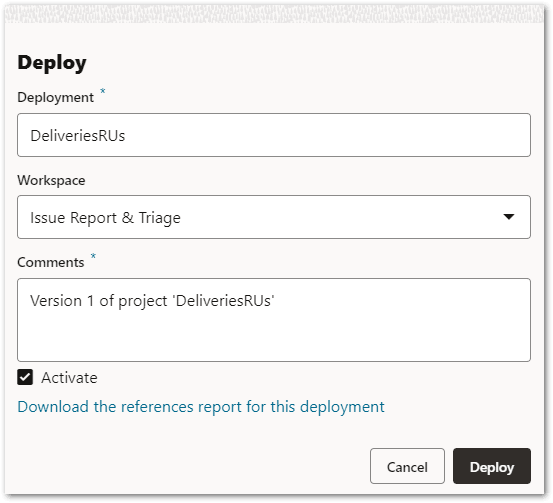Click the Comments text area

point(274,320)
